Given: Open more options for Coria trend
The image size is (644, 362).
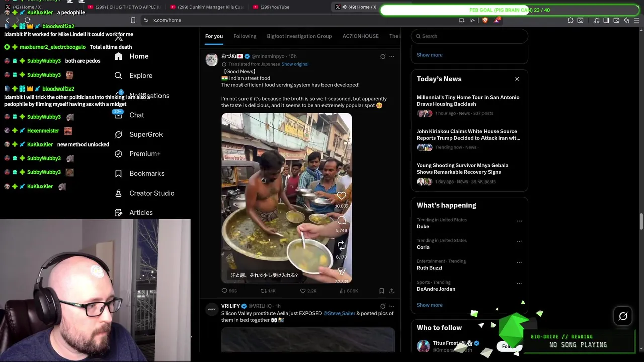Looking at the screenshot, I should pos(519,241).
